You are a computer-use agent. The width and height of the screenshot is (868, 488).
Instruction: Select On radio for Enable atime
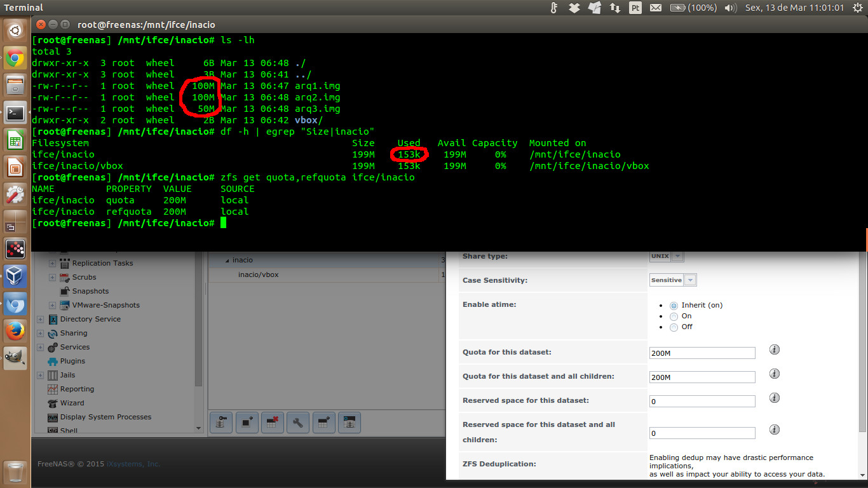point(674,316)
